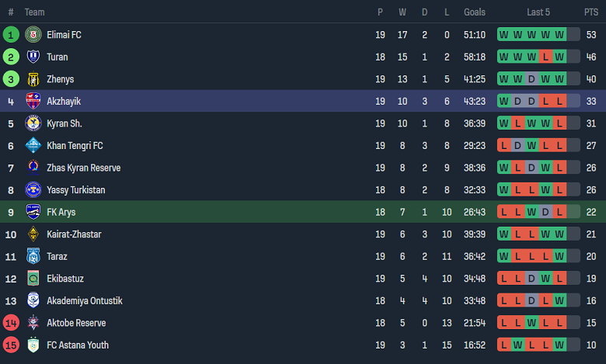
Task: Click position badge 1 for Elimai FC
Action: (x=11, y=35)
